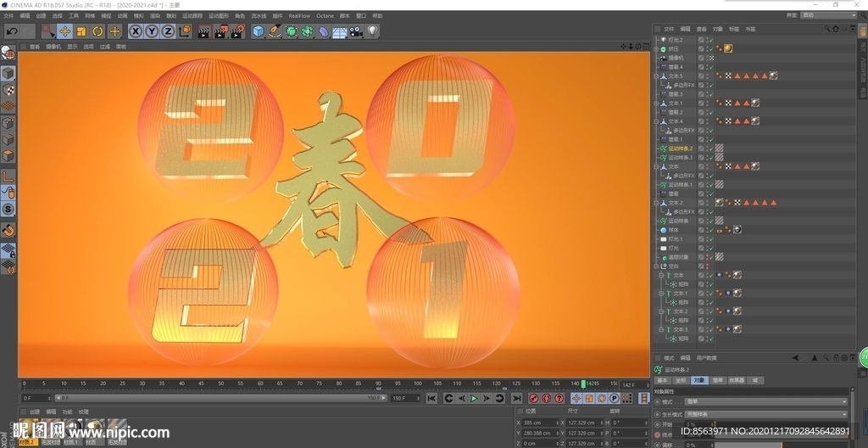Select the Rotate tool
This screenshot has height=448, width=868.
(x=97, y=31)
